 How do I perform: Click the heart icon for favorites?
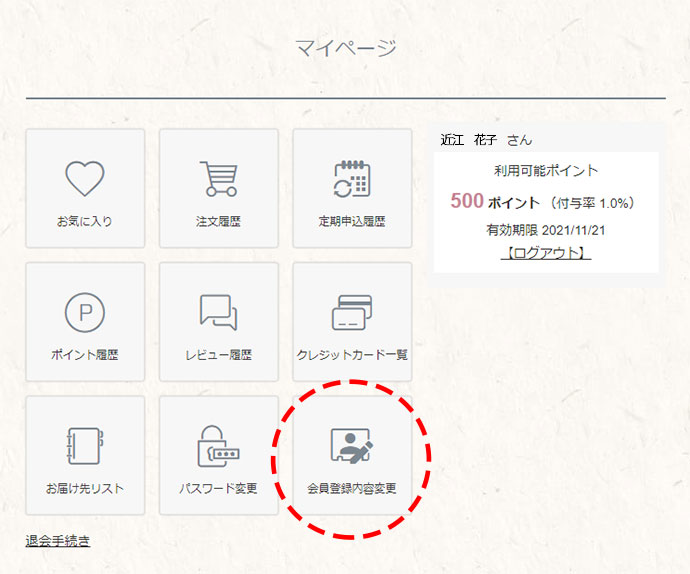point(85,179)
